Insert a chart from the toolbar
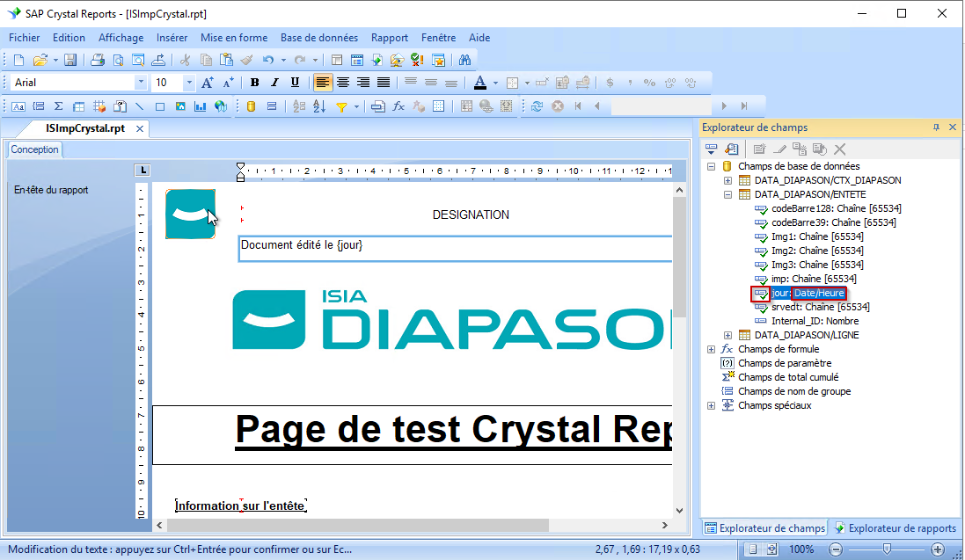Screen dimensions: 965x560 200,106
